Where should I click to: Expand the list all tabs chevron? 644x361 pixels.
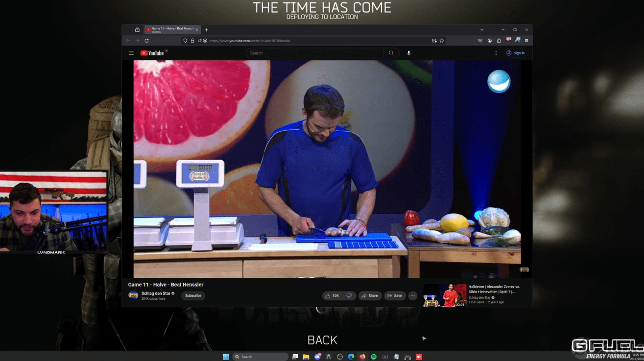481,30
